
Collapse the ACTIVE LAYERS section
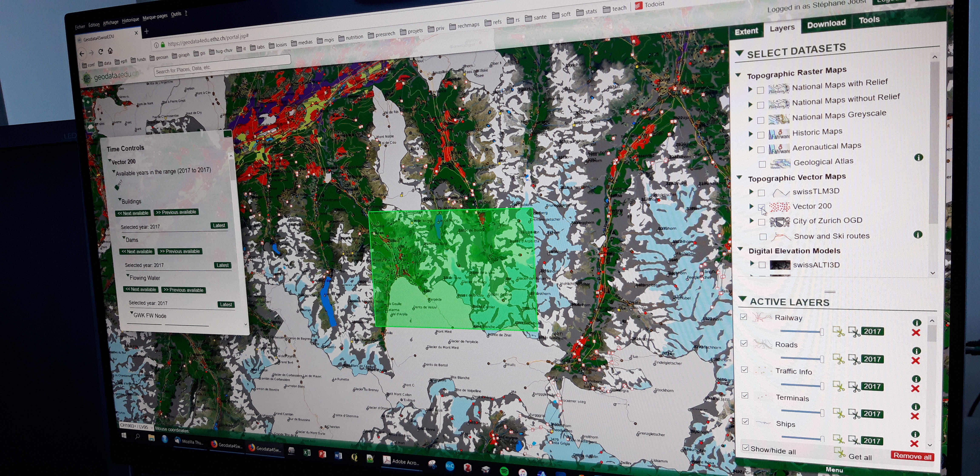742,299
